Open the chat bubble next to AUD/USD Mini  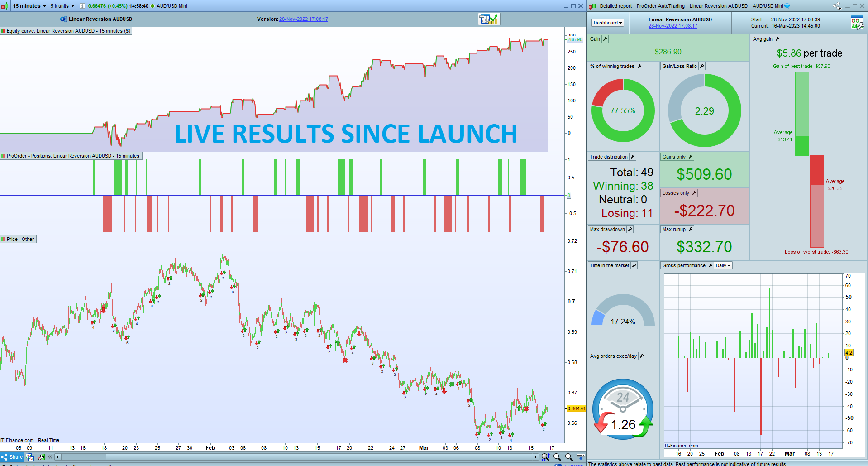tap(787, 6)
